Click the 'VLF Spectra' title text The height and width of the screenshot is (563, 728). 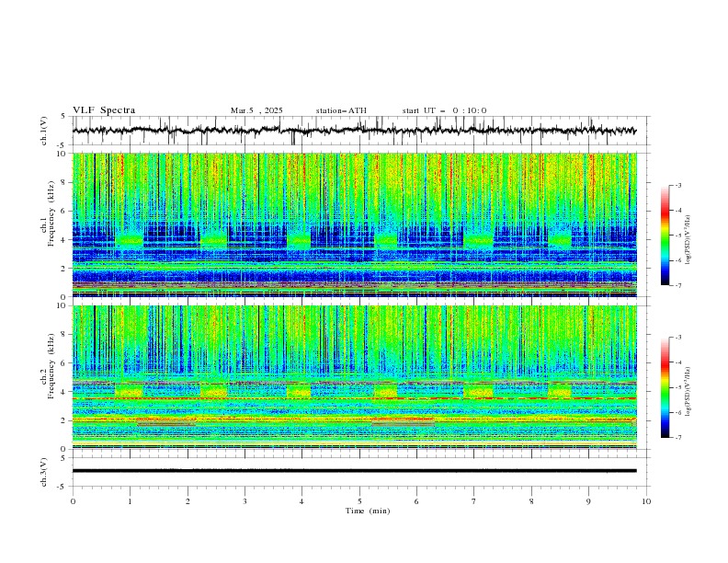point(104,110)
